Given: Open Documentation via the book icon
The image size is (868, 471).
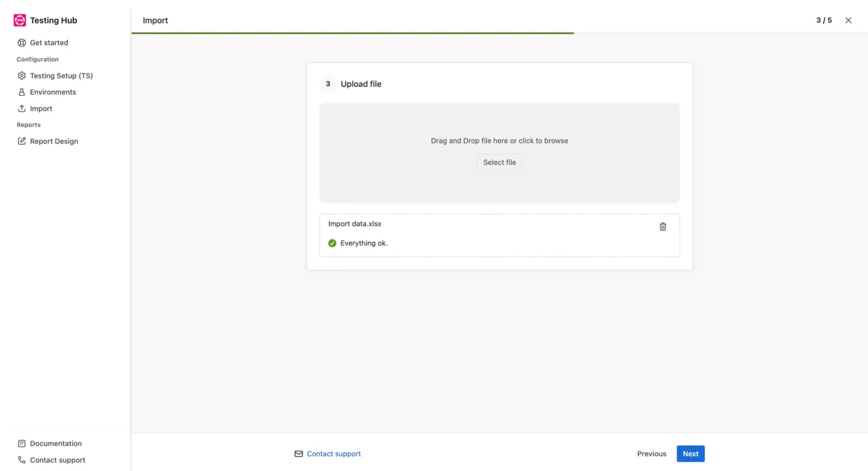Looking at the screenshot, I should coord(22,443).
